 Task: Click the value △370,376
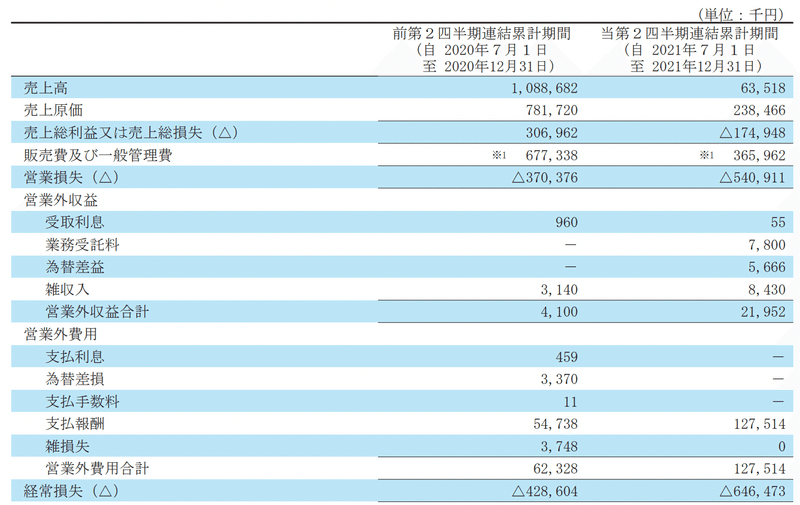(x=544, y=178)
